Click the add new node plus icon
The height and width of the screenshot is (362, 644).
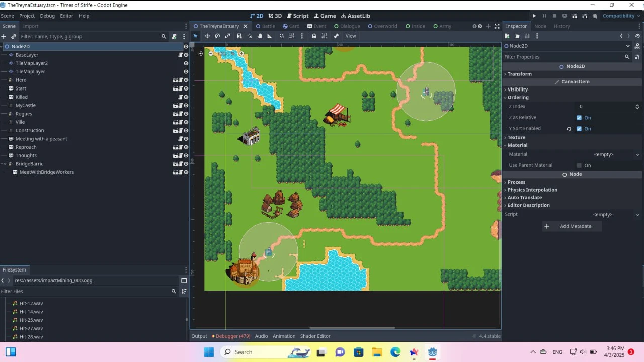pyautogui.click(x=4, y=36)
